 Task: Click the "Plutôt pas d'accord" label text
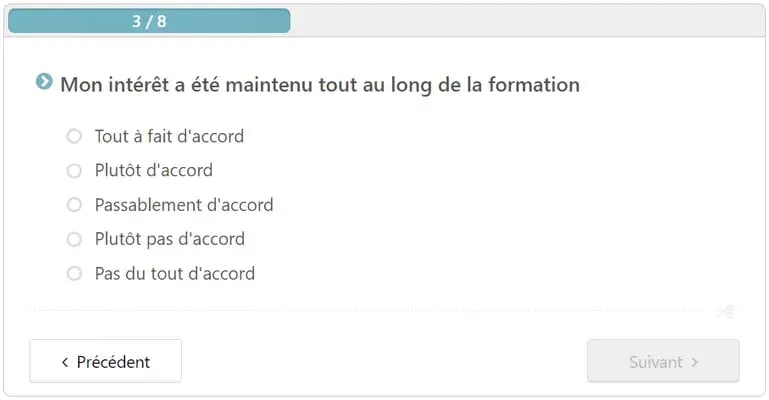pyautogui.click(x=170, y=239)
